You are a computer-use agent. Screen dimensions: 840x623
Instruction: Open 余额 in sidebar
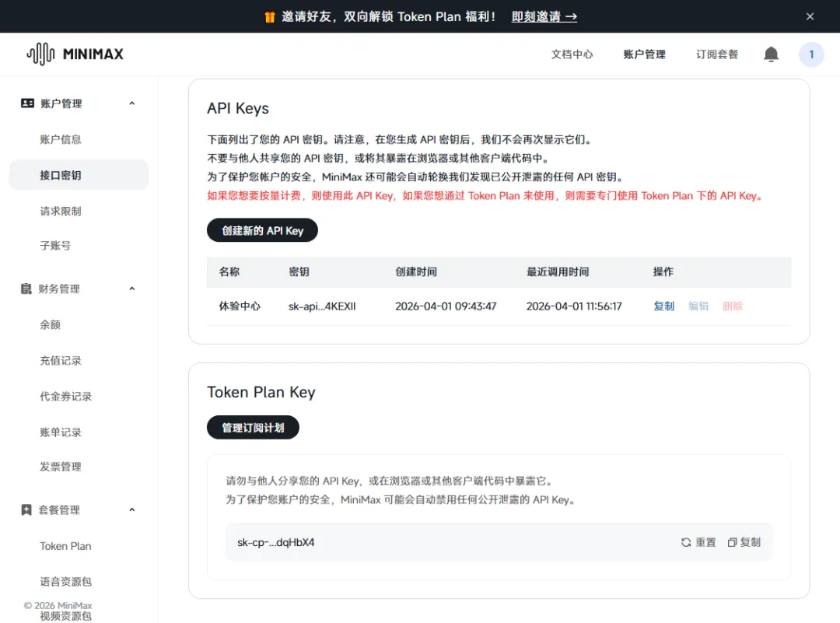click(50, 324)
